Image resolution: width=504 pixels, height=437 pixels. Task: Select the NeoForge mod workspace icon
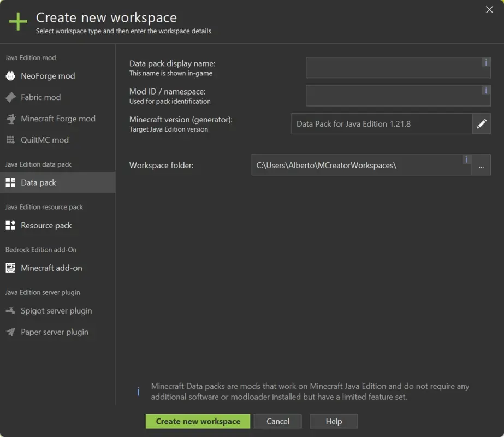(11, 76)
